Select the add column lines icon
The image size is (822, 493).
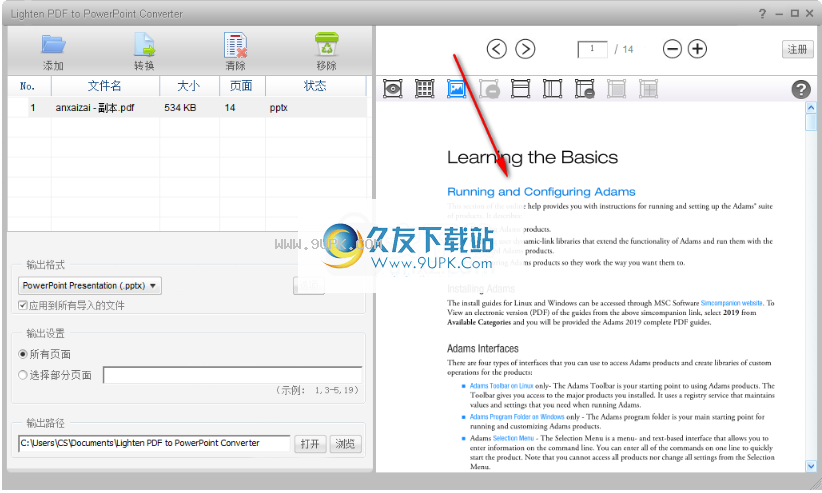[553, 89]
